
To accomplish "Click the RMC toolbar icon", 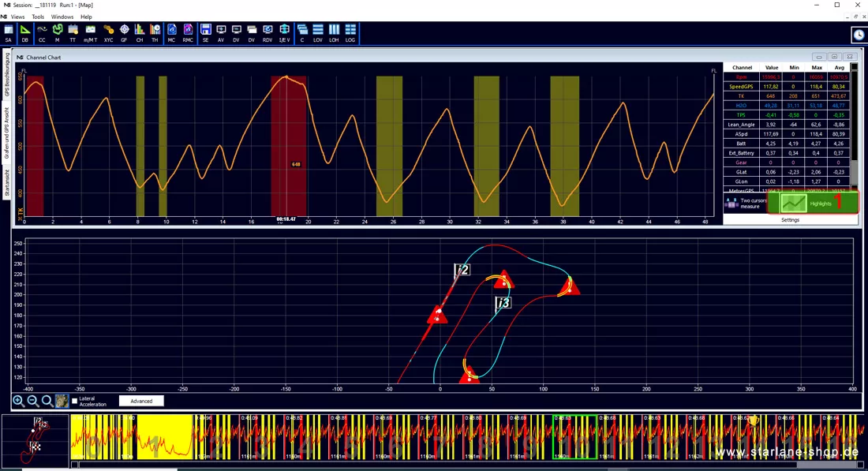I will click(188, 33).
